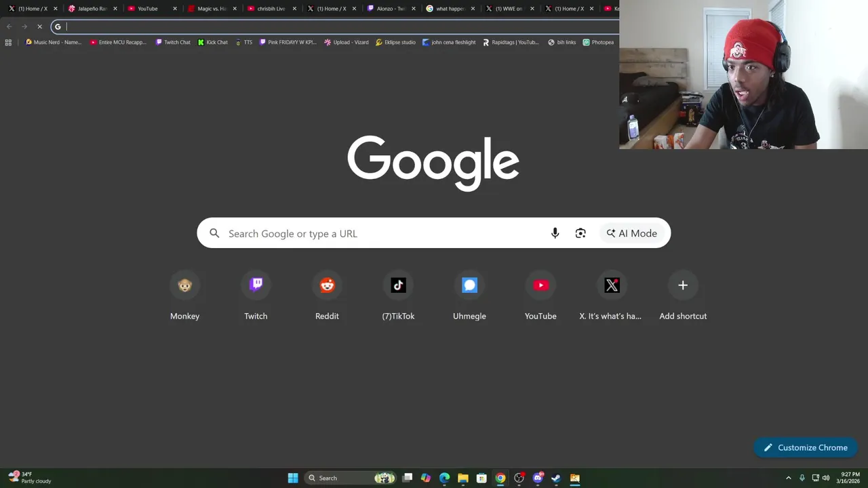The image size is (868, 488).
Task: Open weather widget showing 34°F
Action: coord(31,478)
